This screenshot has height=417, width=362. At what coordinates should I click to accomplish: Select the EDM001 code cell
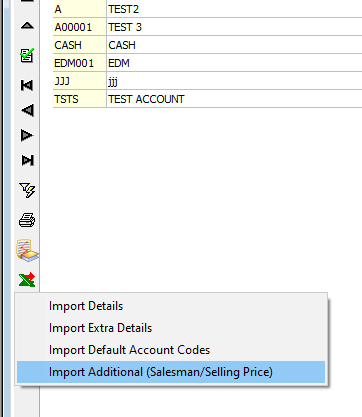tap(80, 63)
